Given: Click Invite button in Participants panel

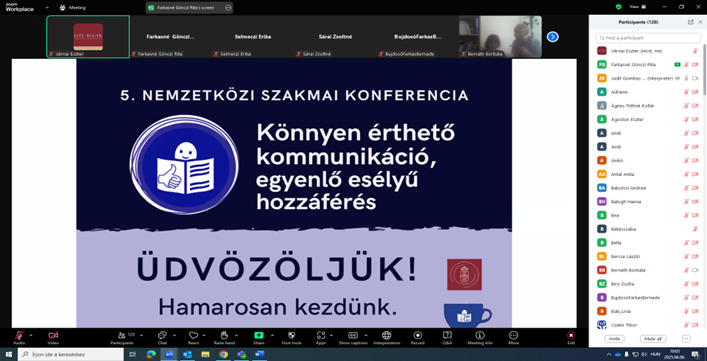Looking at the screenshot, I should pos(614,339).
